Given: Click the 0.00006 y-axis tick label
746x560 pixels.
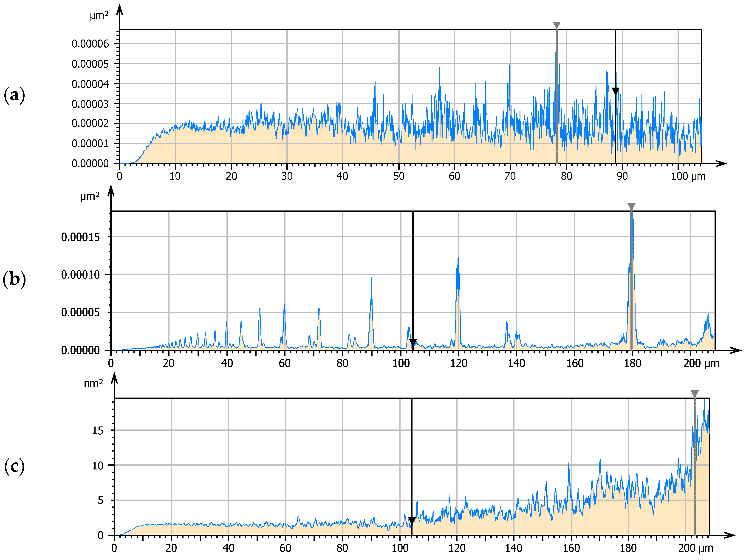Looking at the screenshot, I should (90, 43).
